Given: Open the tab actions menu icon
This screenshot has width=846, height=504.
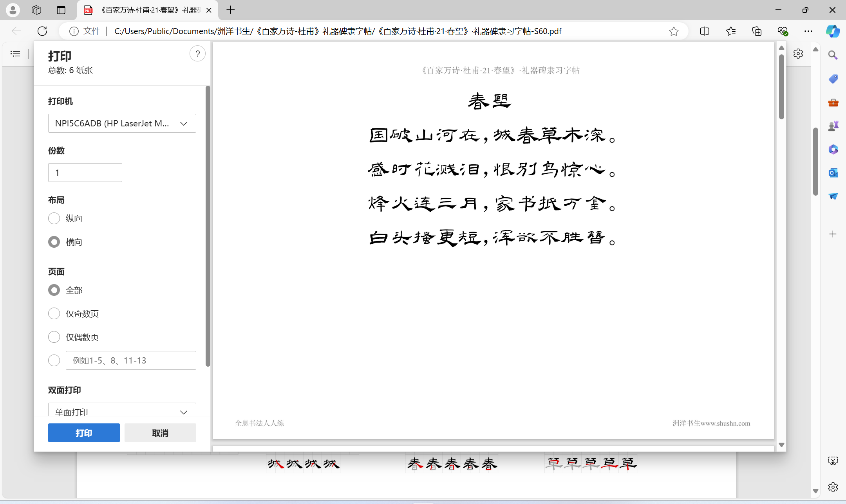Looking at the screenshot, I should 61,10.
